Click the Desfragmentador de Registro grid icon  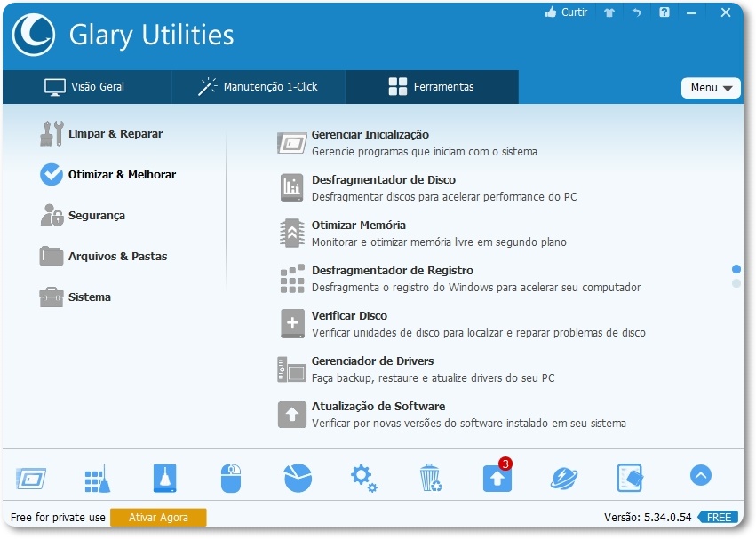292,279
